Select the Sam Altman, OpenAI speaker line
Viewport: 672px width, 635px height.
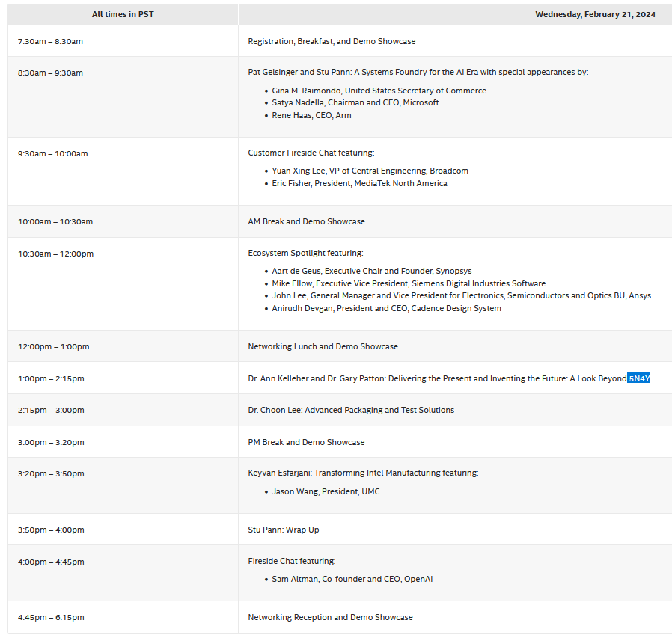point(352,579)
